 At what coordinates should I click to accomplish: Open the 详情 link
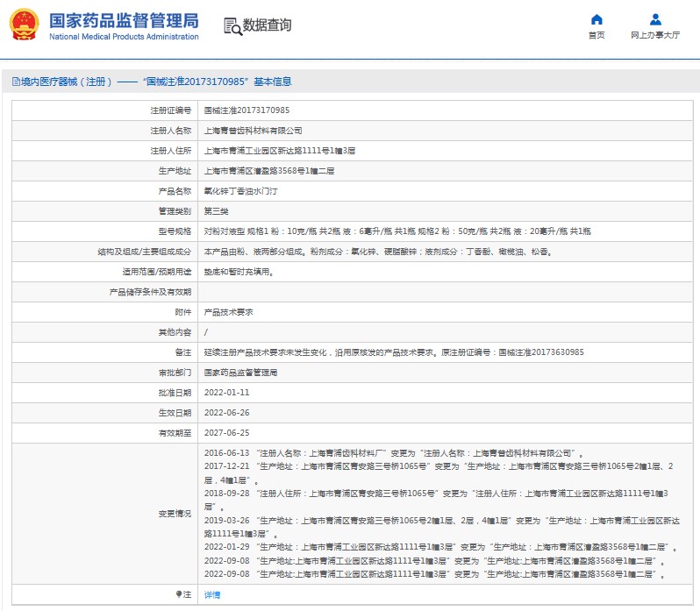click(212, 594)
